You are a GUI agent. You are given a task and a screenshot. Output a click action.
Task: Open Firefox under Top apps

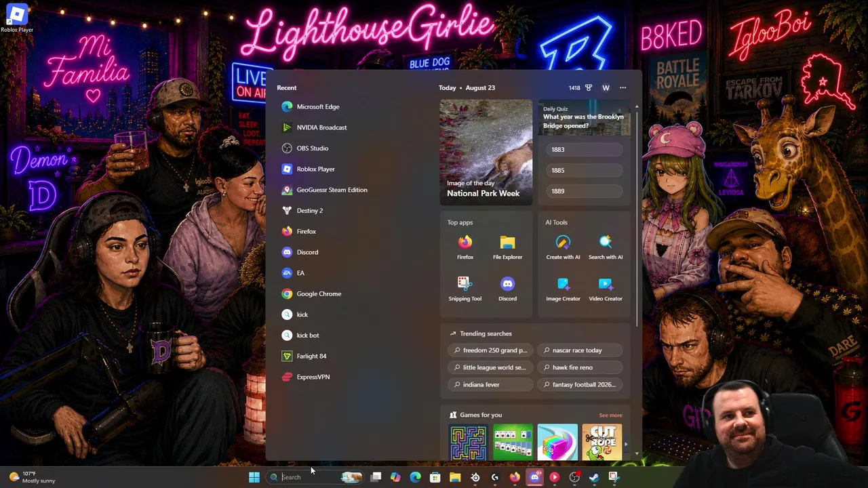coord(465,247)
